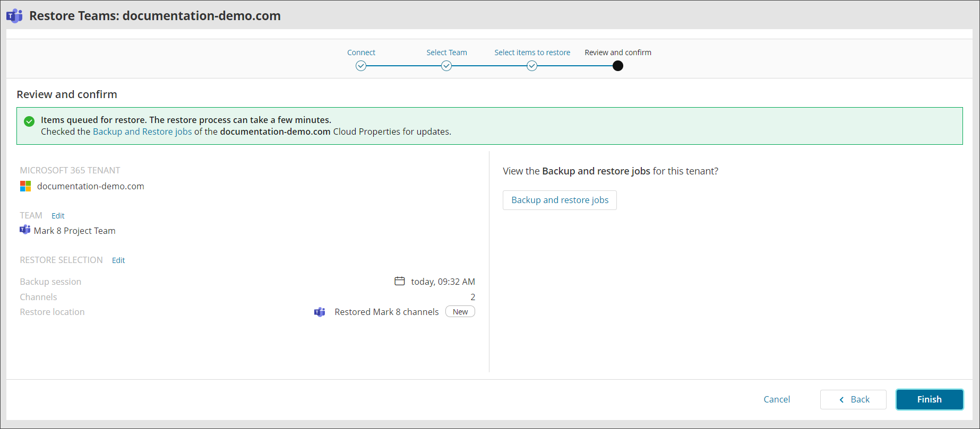Viewport: 980px width, 429px height.
Task: Edit the Team selection
Action: 58,216
